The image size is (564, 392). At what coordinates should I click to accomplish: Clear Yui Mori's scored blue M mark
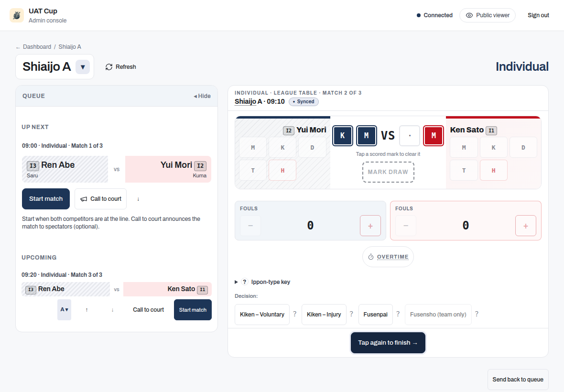(x=367, y=136)
